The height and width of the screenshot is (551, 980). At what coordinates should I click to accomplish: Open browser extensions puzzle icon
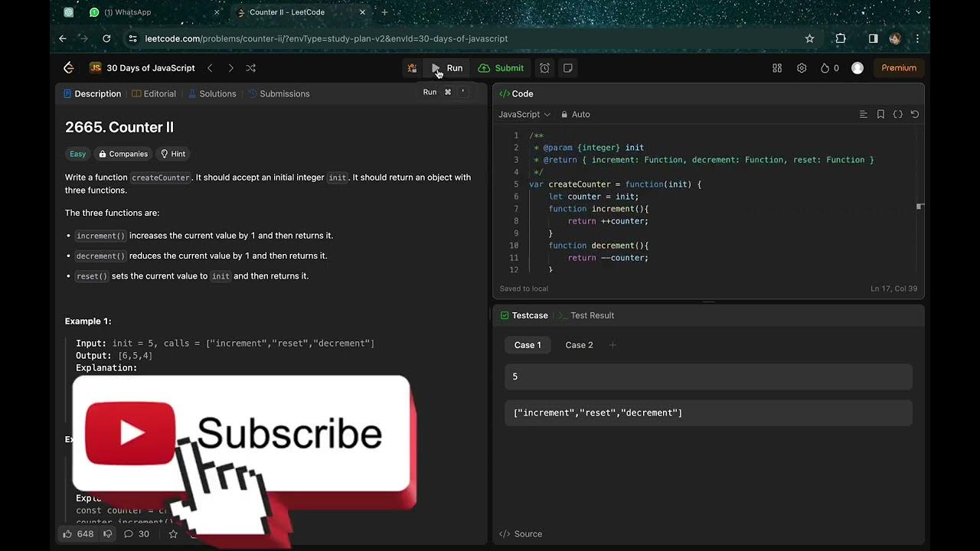pyautogui.click(x=841, y=38)
